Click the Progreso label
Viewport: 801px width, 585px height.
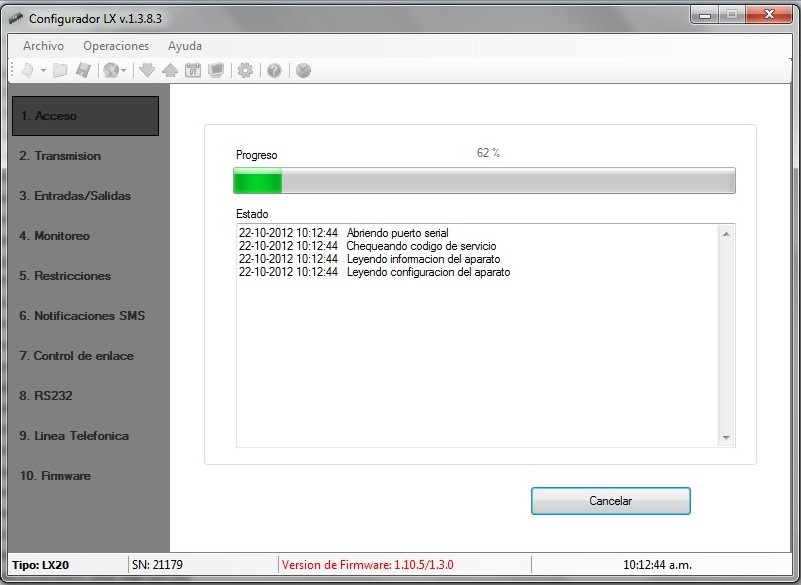coord(256,155)
